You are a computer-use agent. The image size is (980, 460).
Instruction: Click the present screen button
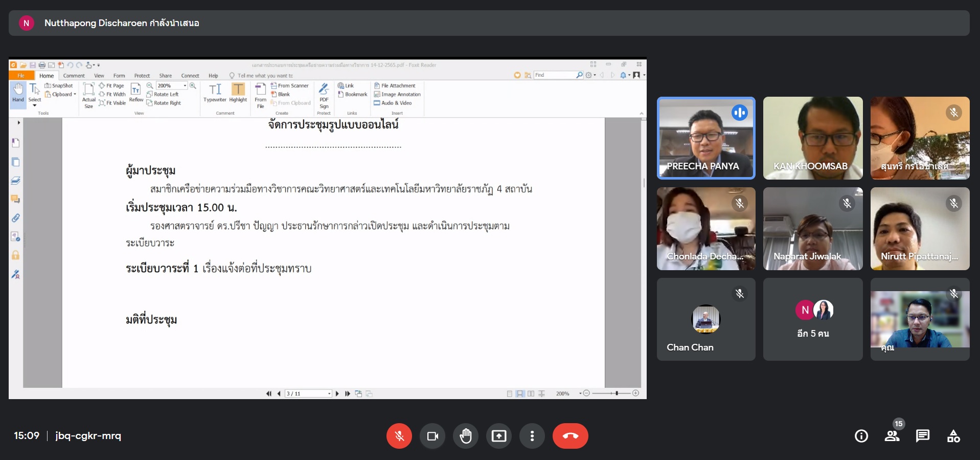tap(498, 436)
